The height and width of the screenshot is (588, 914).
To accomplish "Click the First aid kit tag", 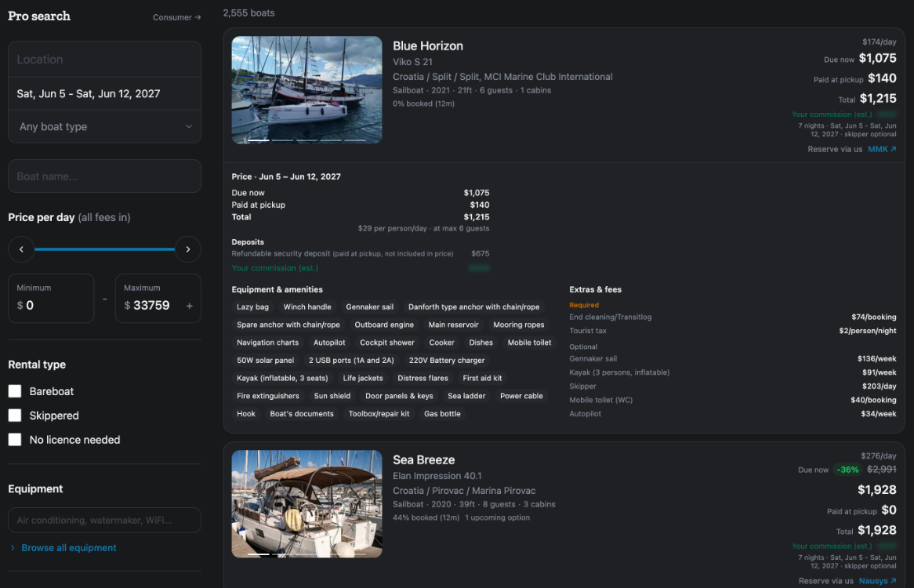I will point(482,378).
